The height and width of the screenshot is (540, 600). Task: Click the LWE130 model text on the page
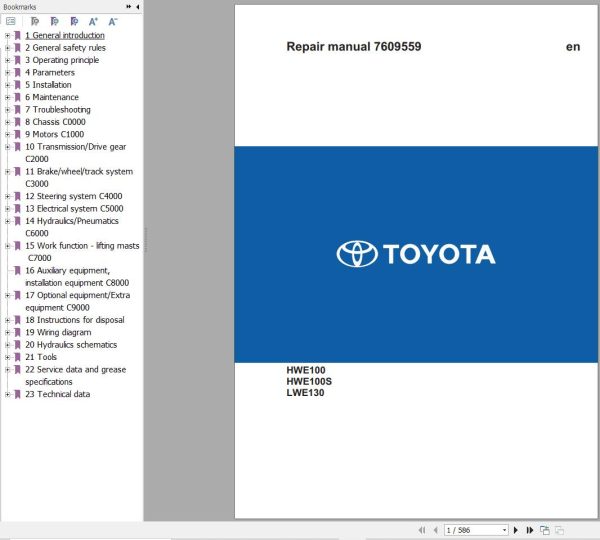(305, 393)
